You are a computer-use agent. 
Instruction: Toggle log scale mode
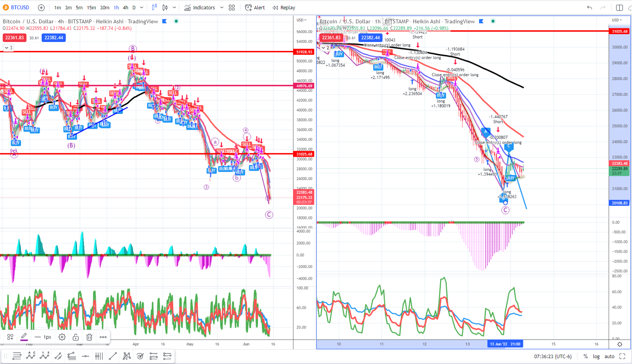coord(596,356)
